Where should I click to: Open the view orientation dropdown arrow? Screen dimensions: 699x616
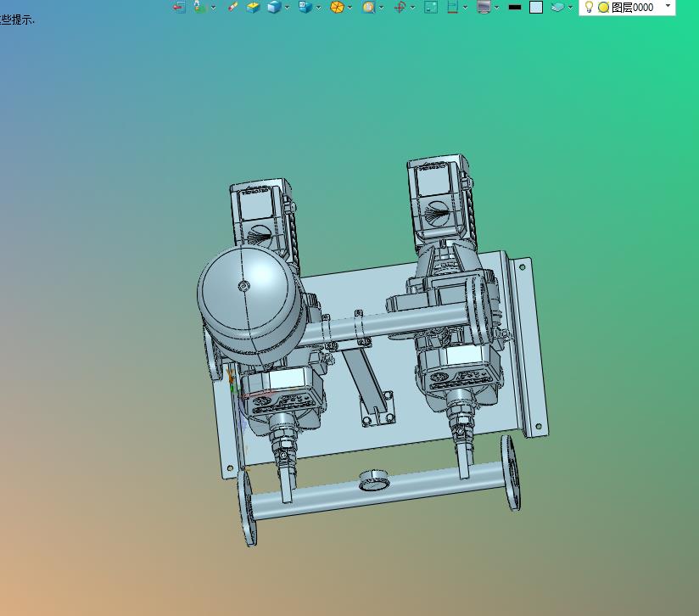tap(318, 8)
